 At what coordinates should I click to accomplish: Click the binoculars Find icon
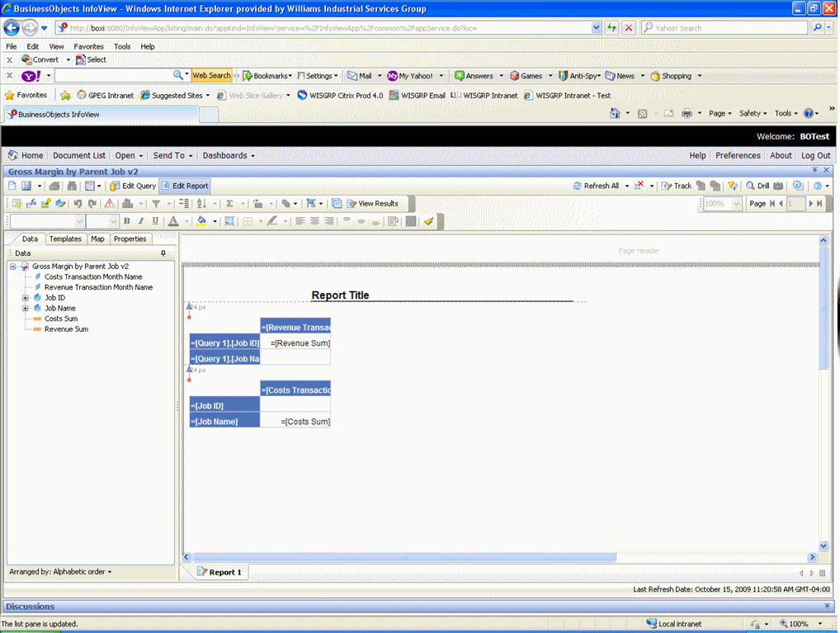[72, 186]
